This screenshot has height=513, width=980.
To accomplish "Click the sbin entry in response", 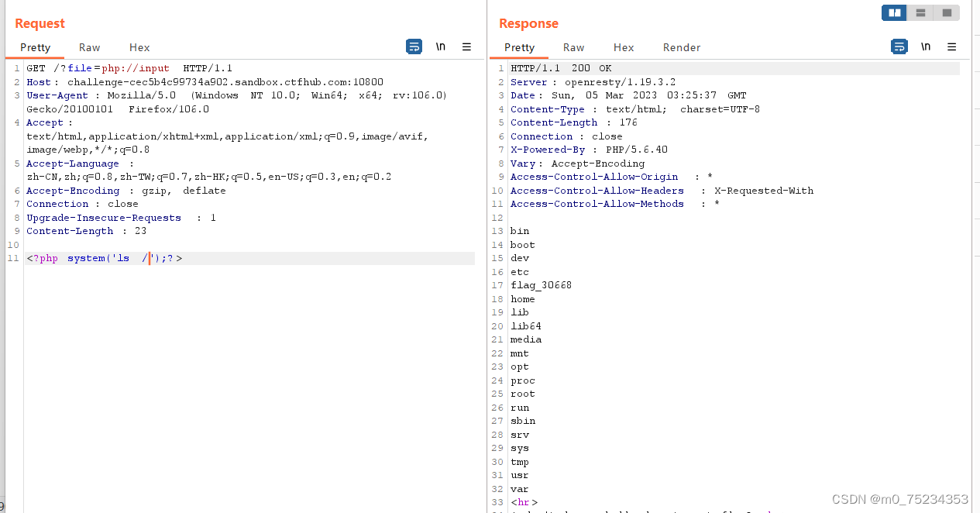I will 523,421.
